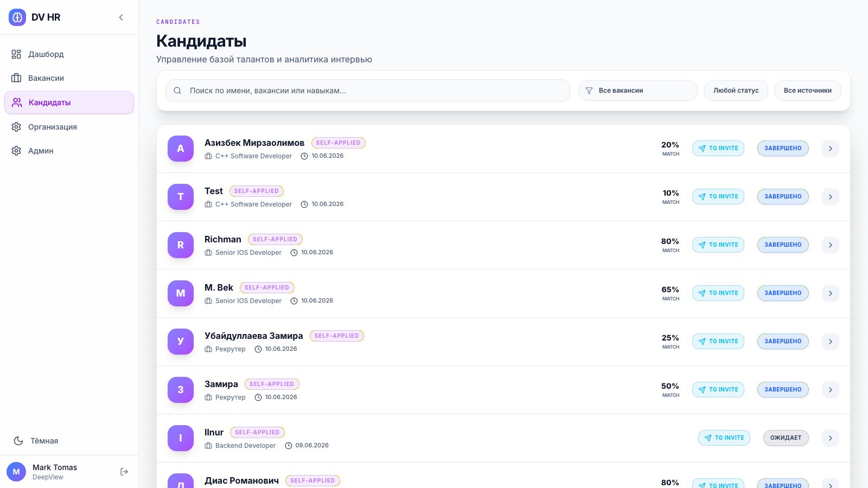Send TG INVITE to Richman
This screenshot has width=868, height=488.
click(x=718, y=245)
